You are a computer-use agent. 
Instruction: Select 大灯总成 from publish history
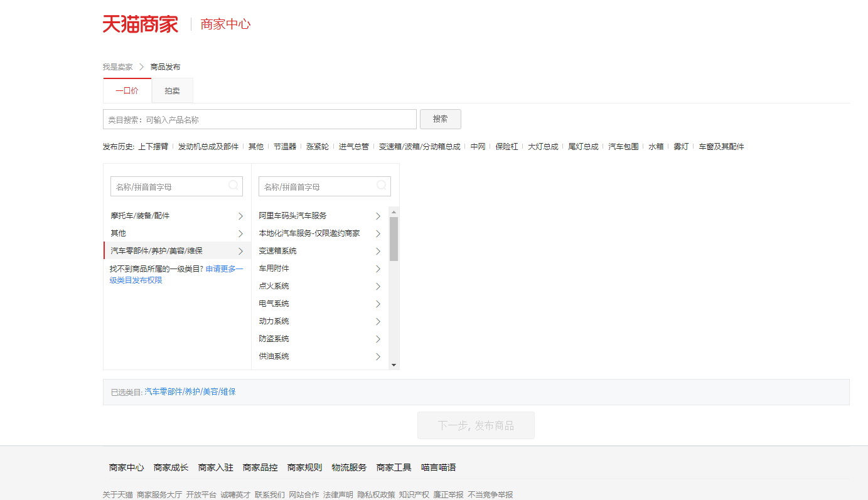(543, 146)
